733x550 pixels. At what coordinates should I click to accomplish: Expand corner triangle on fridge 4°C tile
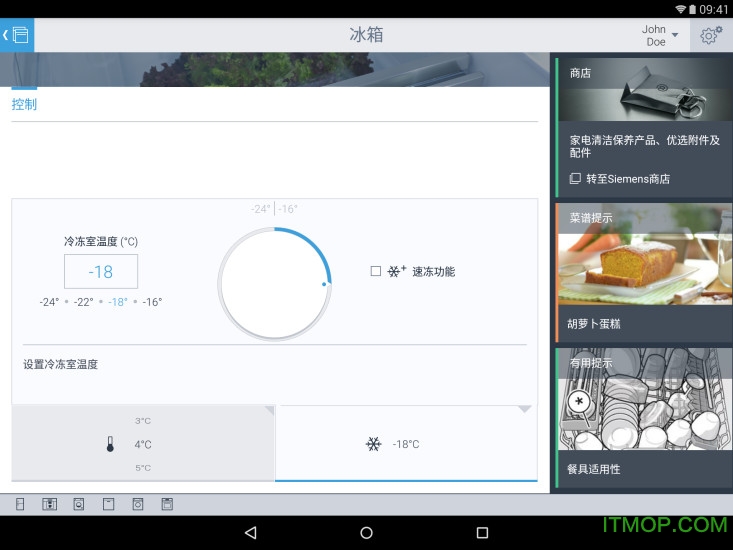pos(268,411)
